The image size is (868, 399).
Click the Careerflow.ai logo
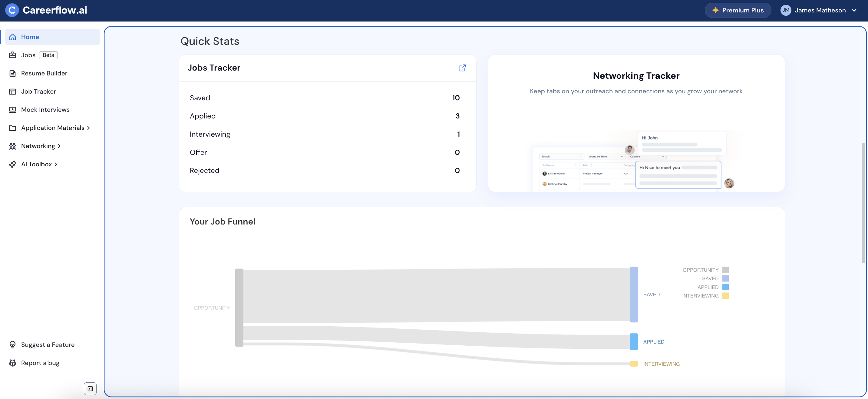46,10
